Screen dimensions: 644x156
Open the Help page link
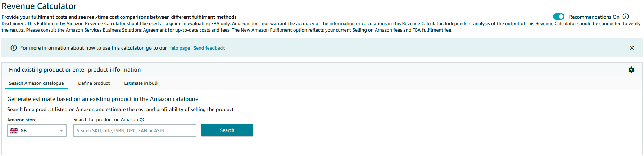[x=179, y=48]
